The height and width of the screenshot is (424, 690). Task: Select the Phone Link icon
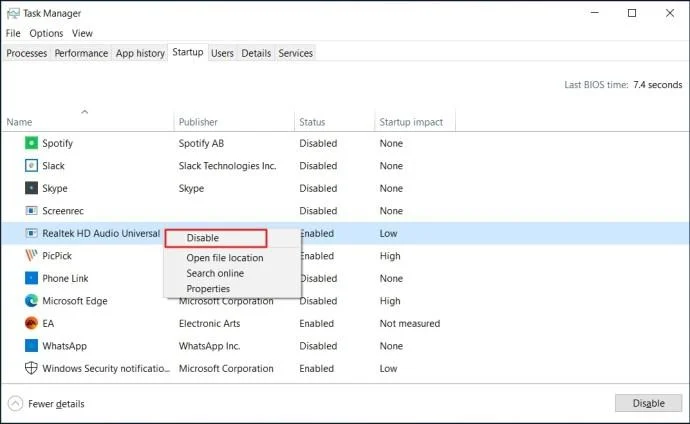tap(31, 278)
